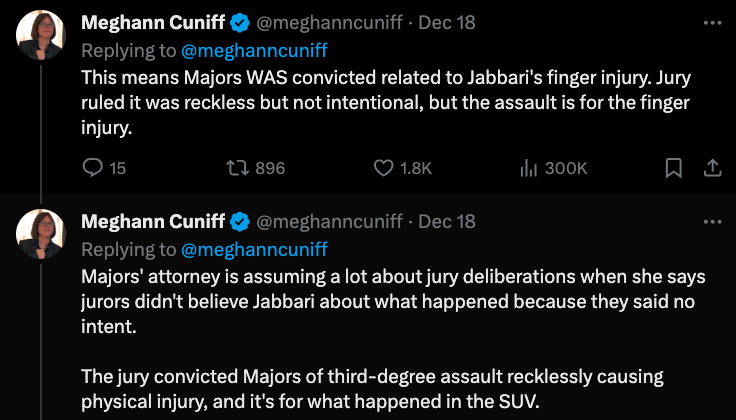Retweet the first tweet with 896 reposts
Screen dimensions: 736x420
(x=238, y=168)
